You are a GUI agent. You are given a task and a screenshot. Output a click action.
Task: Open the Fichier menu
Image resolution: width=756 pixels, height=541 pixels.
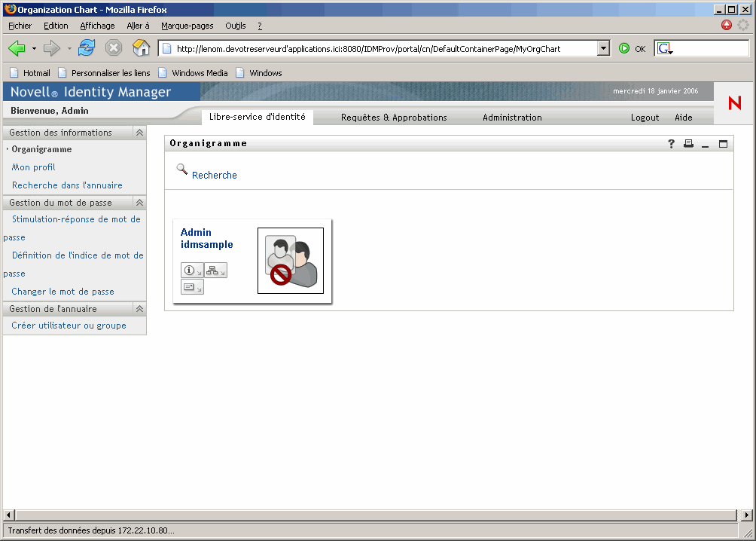(20, 26)
